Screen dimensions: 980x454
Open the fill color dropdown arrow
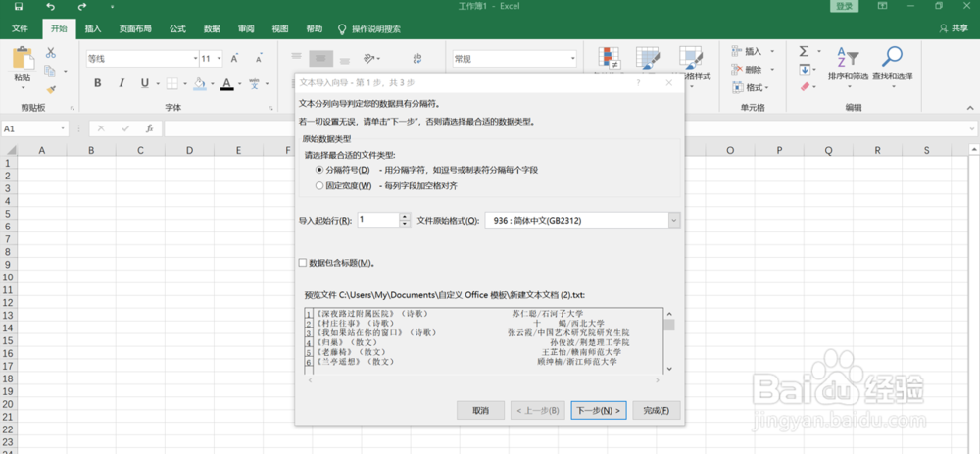coord(212,83)
